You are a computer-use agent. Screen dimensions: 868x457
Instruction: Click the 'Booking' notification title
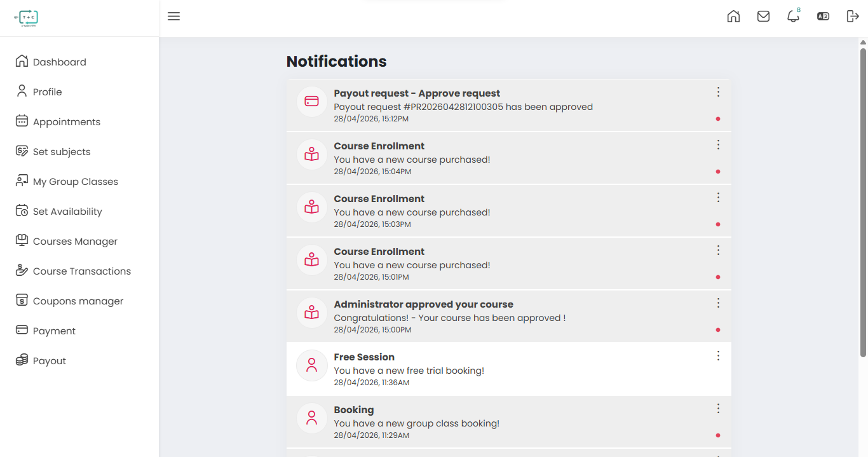click(x=354, y=410)
